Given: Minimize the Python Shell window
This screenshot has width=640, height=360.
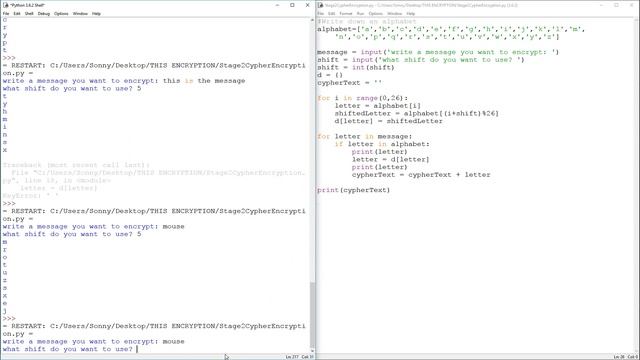Looking at the screenshot, I should [x=277, y=5].
